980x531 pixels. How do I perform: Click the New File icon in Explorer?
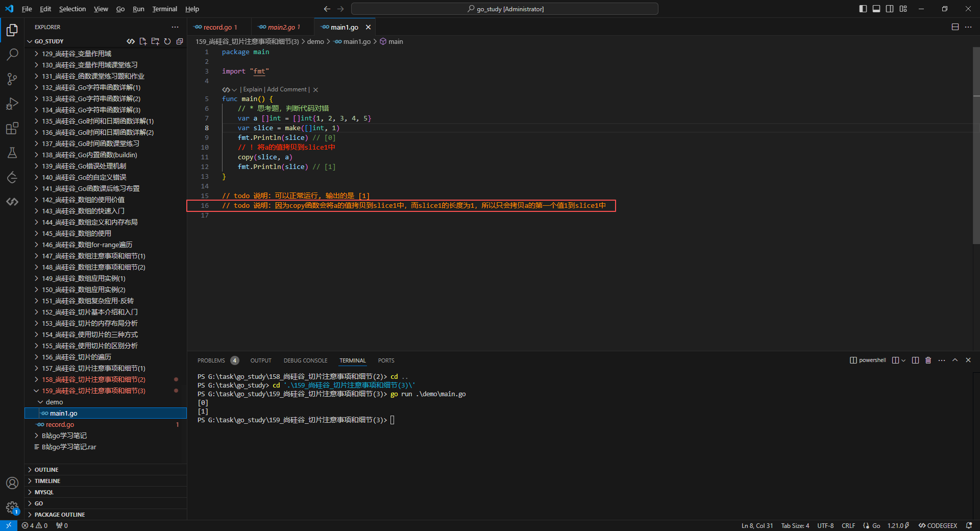tap(143, 41)
